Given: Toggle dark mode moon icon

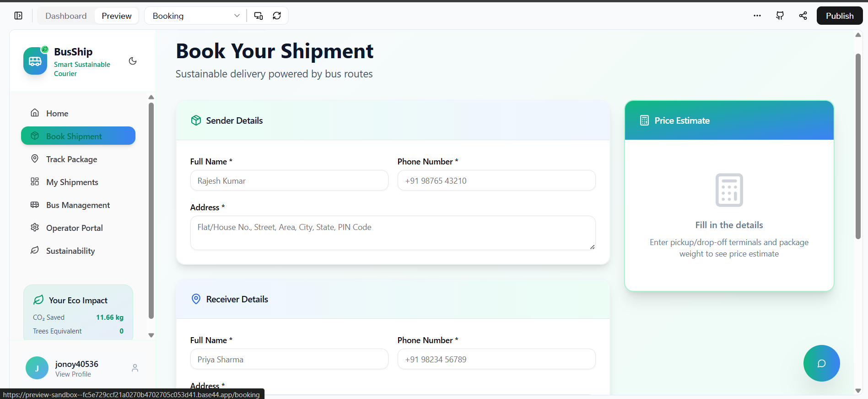Looking at the screenshot, I should click(x=133, y=61).
